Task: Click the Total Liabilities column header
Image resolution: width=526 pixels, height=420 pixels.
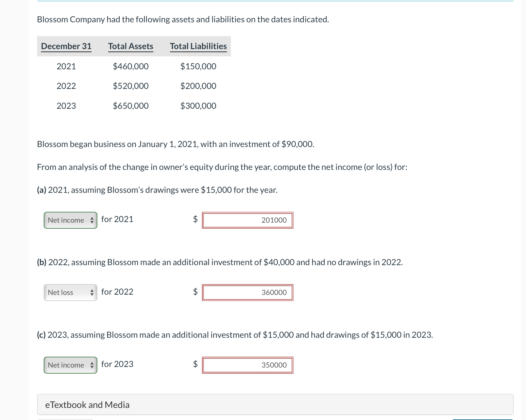Action: 198,46
